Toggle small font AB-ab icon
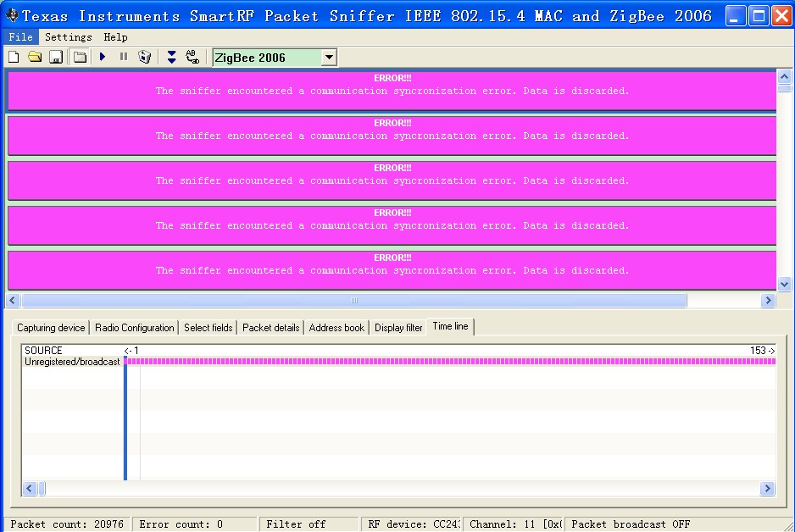The height and width of the screenshot is (532, 795). tap(192, 57)
